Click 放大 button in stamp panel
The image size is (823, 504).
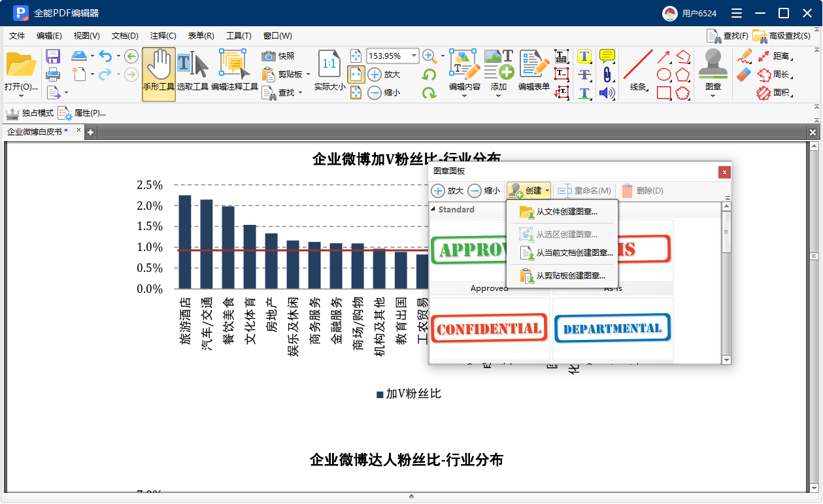point(448,191)
